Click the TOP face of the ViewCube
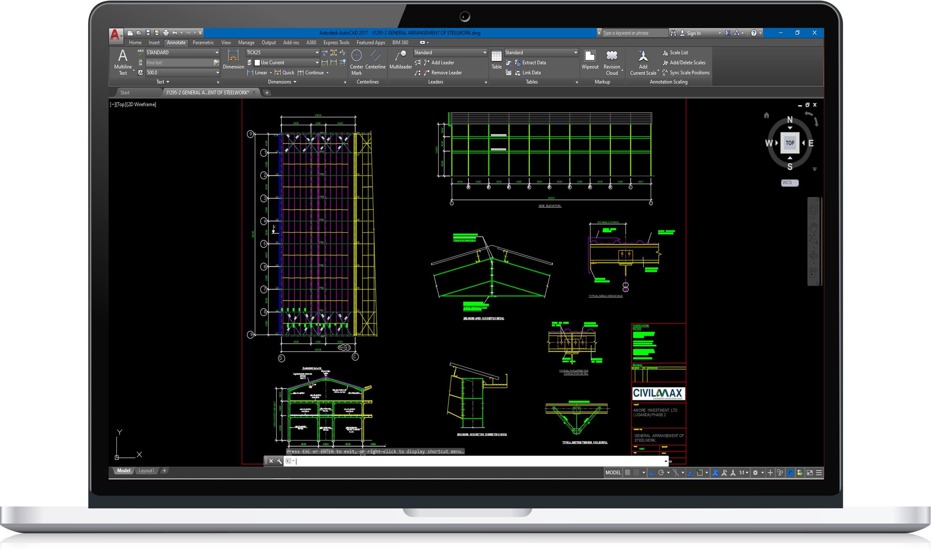This screenshot has height=560, width=931. click(x=790, y=143)
